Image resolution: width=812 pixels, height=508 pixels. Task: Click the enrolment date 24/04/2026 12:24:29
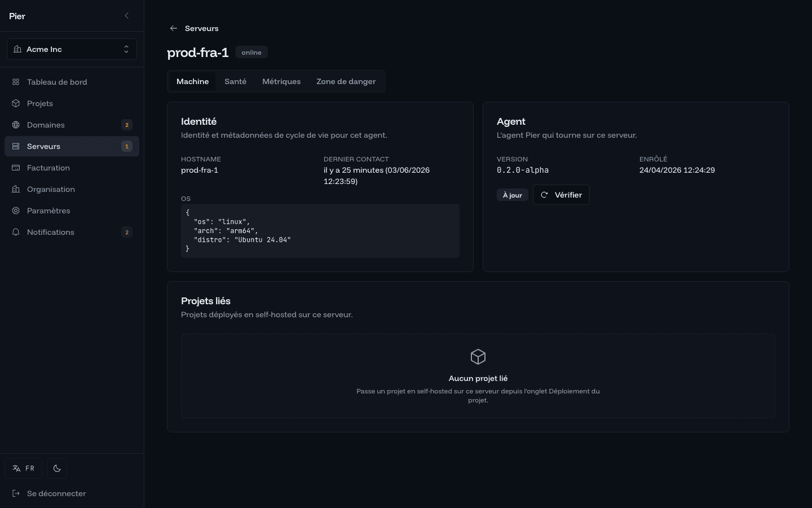point(677,170)
